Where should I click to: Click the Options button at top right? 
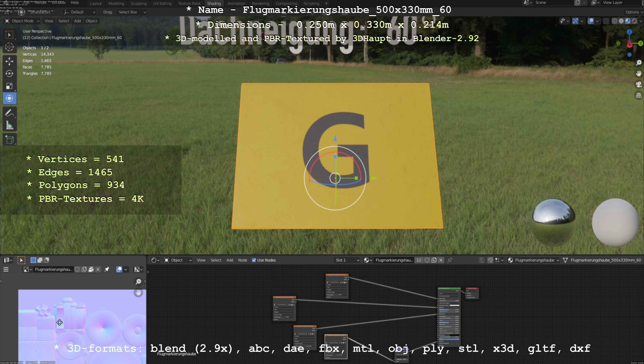[632, 12]
